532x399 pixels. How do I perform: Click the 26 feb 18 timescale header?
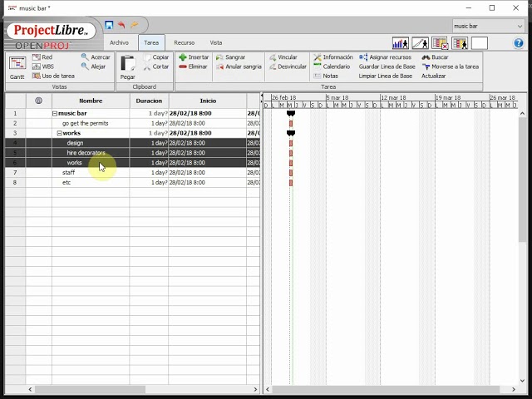click(x=284, y=97)
